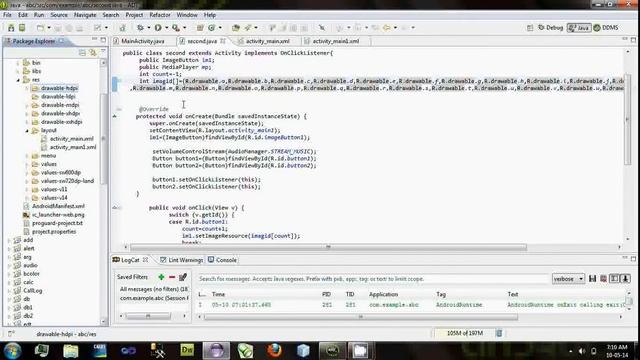Screen dimensions: 640x360
Task: Click the External Tools run icon
Action: pos(176,28)
